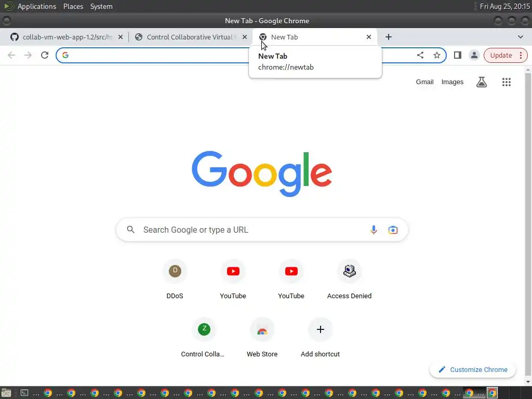Click the forward navigation arrow
532x399 pixels.
point(28,55)
